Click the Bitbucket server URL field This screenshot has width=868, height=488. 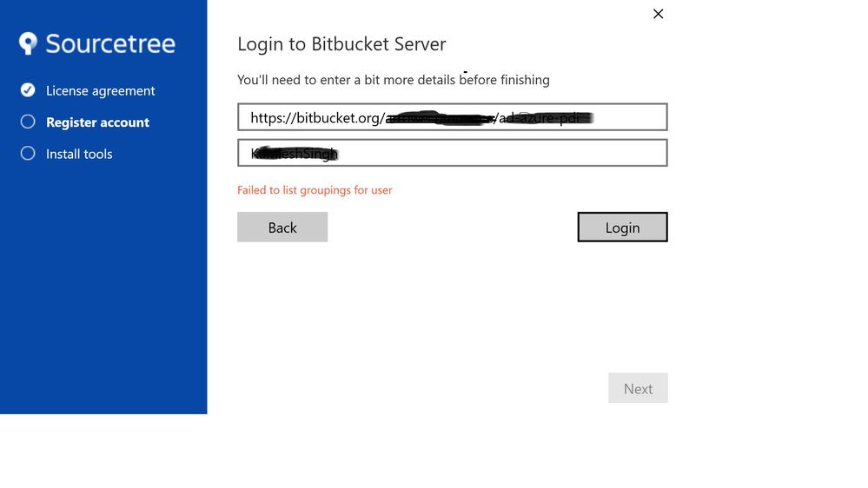(x=453, y=116)
